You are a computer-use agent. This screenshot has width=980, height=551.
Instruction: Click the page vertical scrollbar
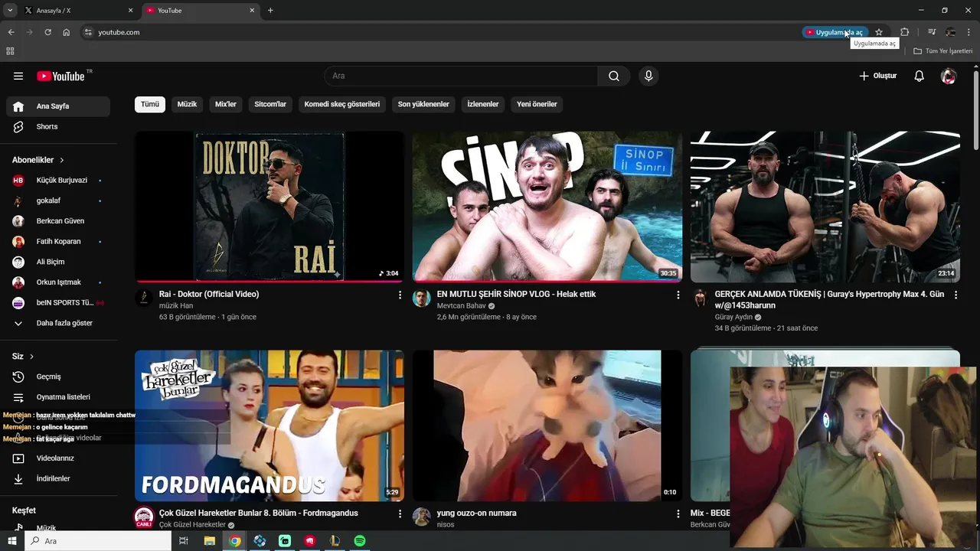[975, 111]
